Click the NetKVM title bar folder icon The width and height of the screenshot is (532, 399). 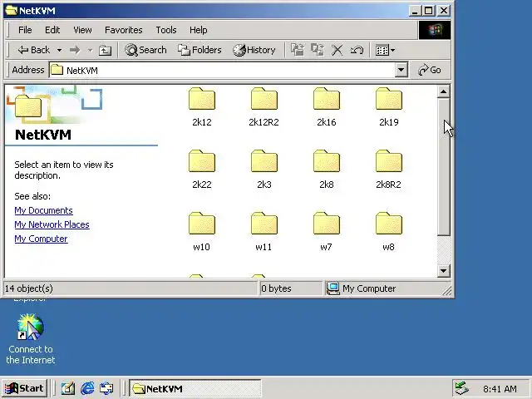click(x=11, y=11)
